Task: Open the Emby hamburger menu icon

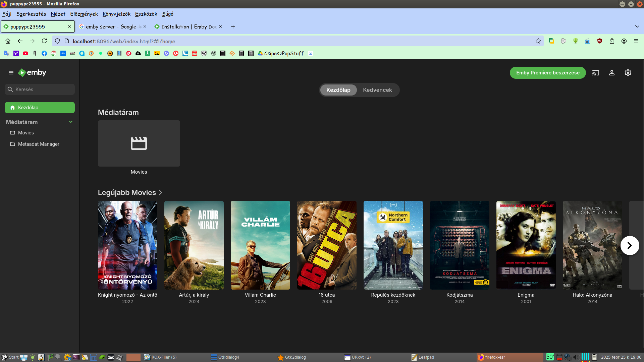Action: (x=11, y=73)
